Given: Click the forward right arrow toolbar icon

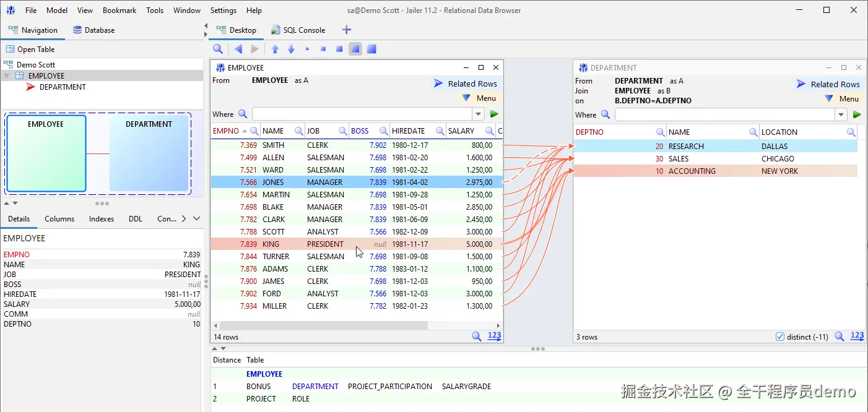Looking at the screenshot, I should 254,49.
